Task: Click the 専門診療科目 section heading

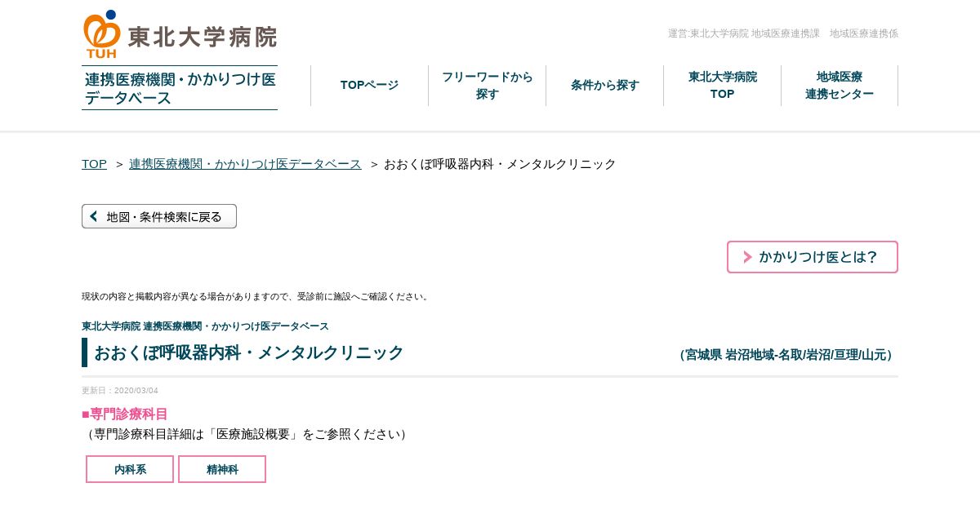Action: [125, 414]
